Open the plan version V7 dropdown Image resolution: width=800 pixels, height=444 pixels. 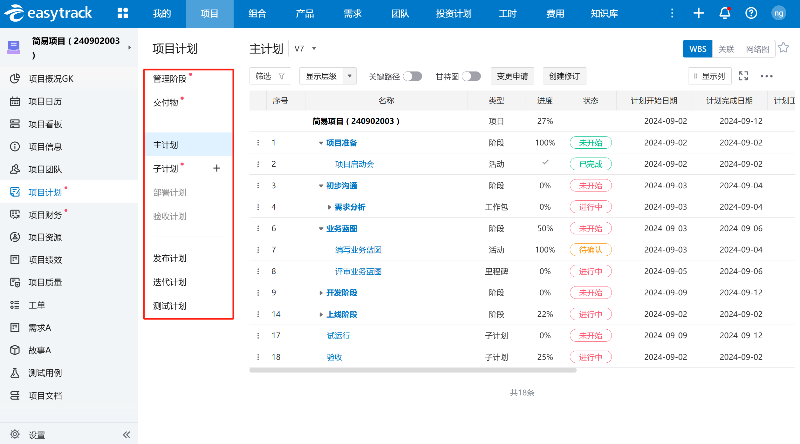coord(306,48)
